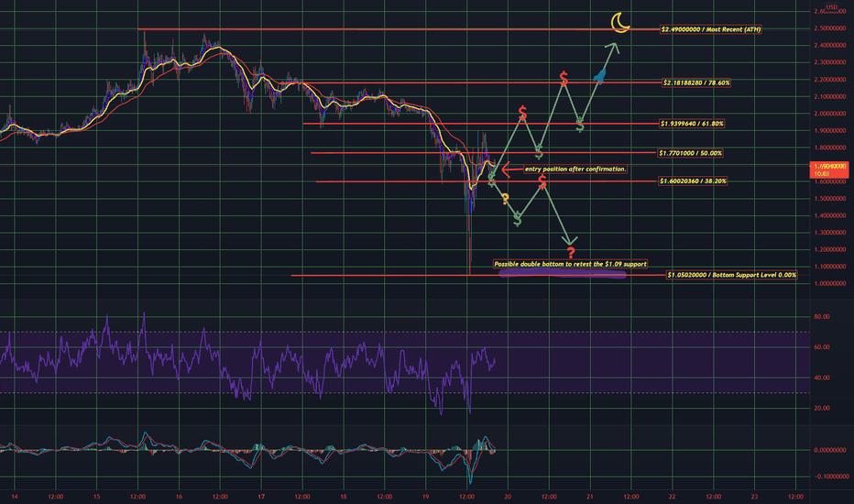Click the green downward arrow tip above red question mark

[570, 240]
